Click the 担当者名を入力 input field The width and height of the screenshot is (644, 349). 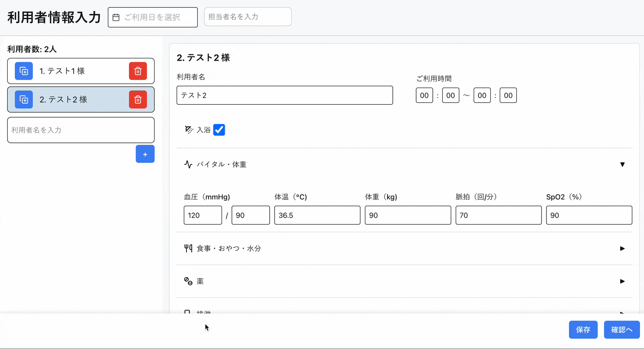247,16
